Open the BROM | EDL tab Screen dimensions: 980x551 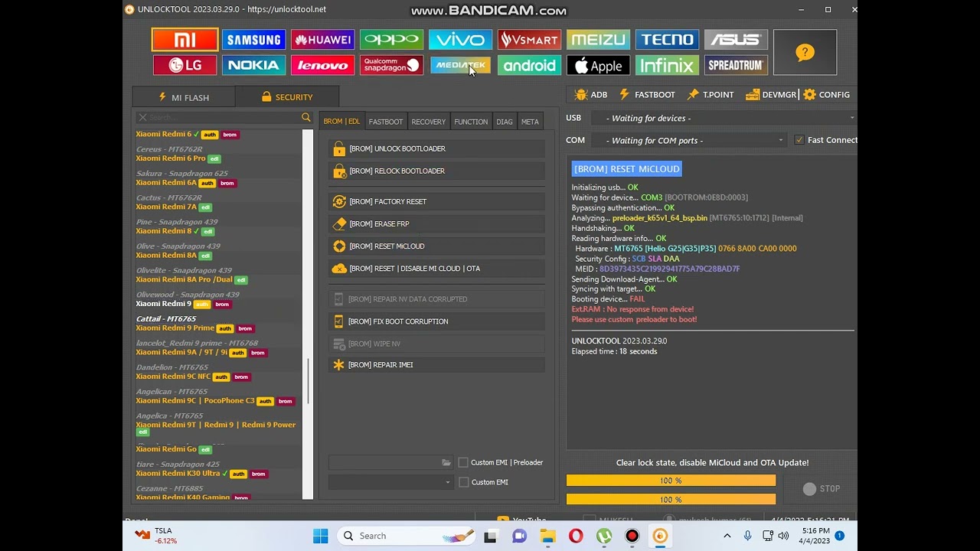(x=341, y=122)
